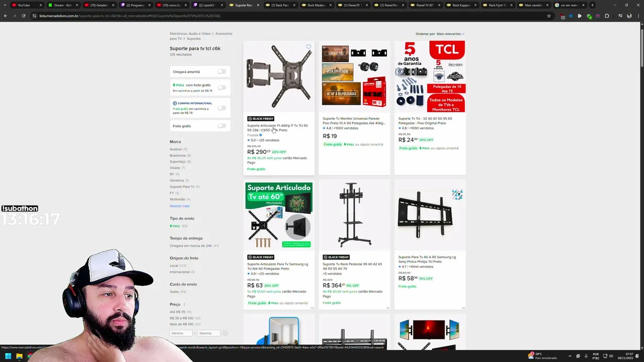Open the browser extensions puzzle icon
This screenshot has width=644, height=362.
(607, 16)
